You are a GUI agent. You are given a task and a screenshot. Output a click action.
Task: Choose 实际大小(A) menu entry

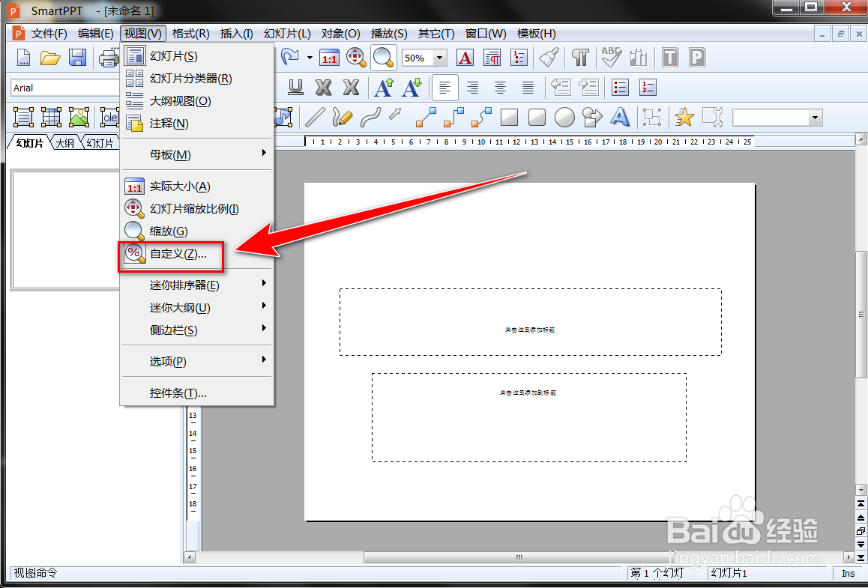197,187
